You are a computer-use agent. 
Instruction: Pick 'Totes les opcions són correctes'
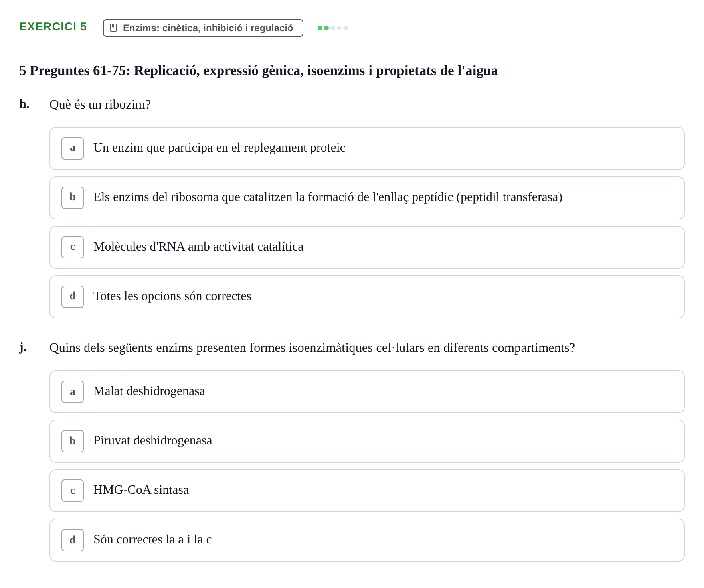[x=367, y=297]
